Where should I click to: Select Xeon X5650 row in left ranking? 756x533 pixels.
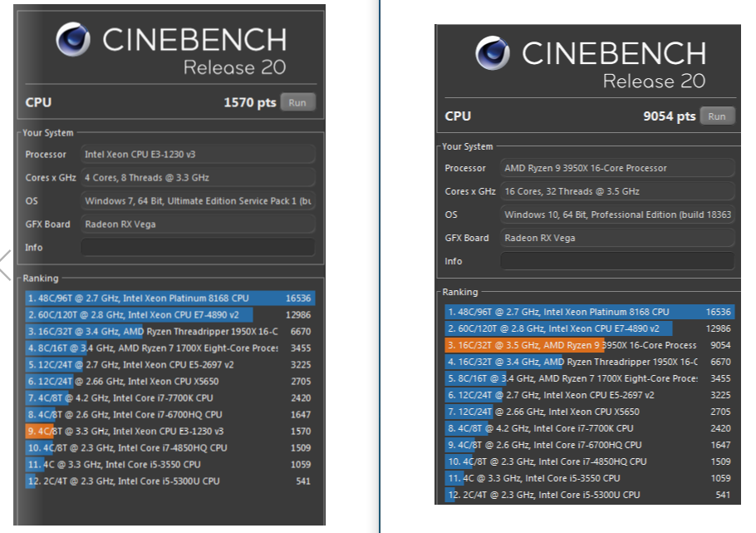[x=170, y=382]
